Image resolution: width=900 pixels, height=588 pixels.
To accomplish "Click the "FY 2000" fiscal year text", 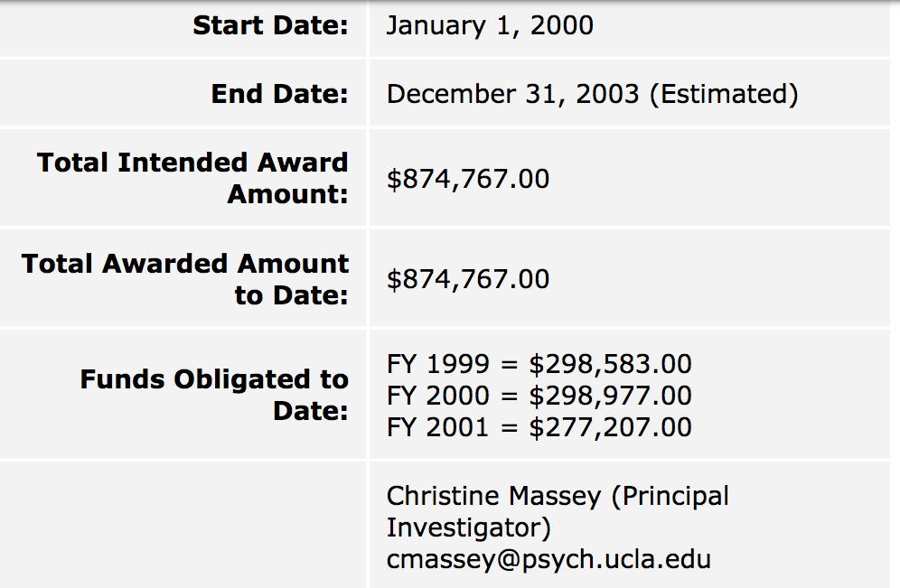I will [x=438, y=396].
